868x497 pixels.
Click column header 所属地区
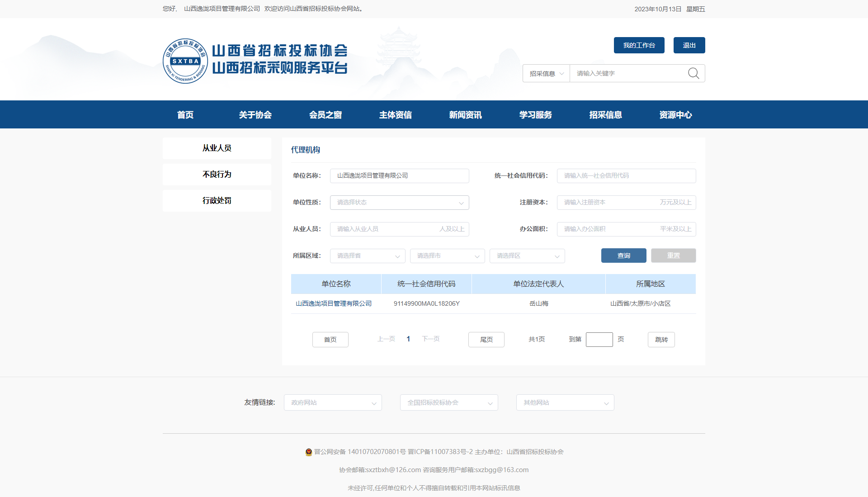coord(651,284)
